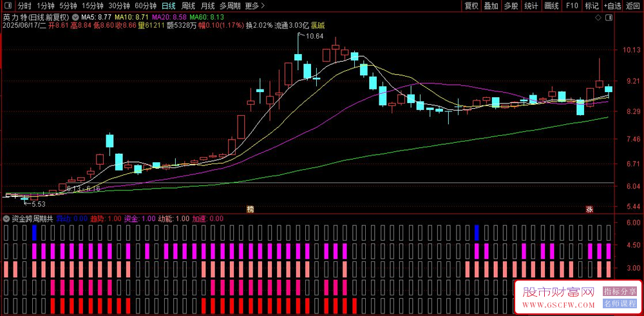The height and width of the screenshot is (316, 644).
Task: Click the 换2.02% turnover text
Action: click(259, 26)
